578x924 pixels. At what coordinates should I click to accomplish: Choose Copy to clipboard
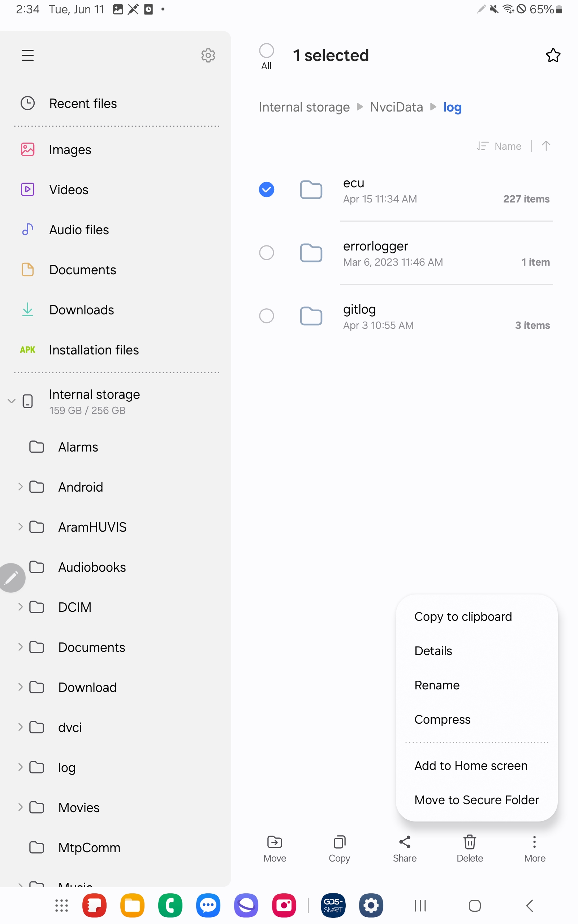(477, 616)
